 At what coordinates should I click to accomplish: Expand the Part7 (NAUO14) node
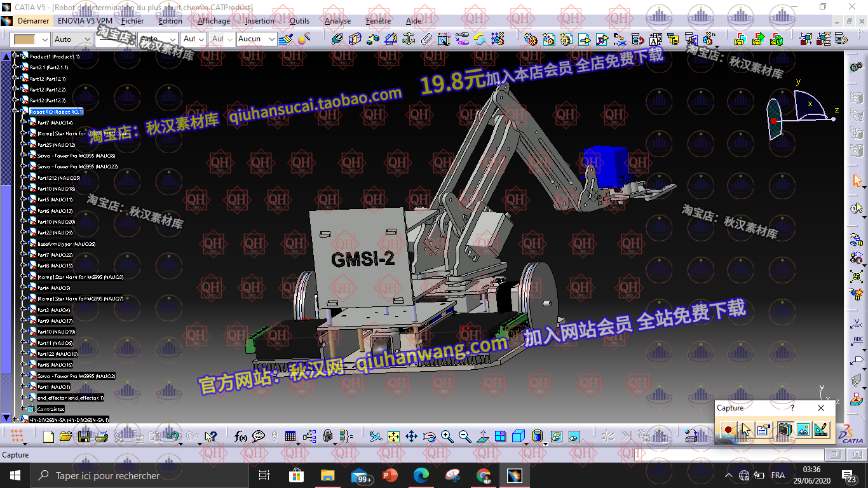pos(24,123)
